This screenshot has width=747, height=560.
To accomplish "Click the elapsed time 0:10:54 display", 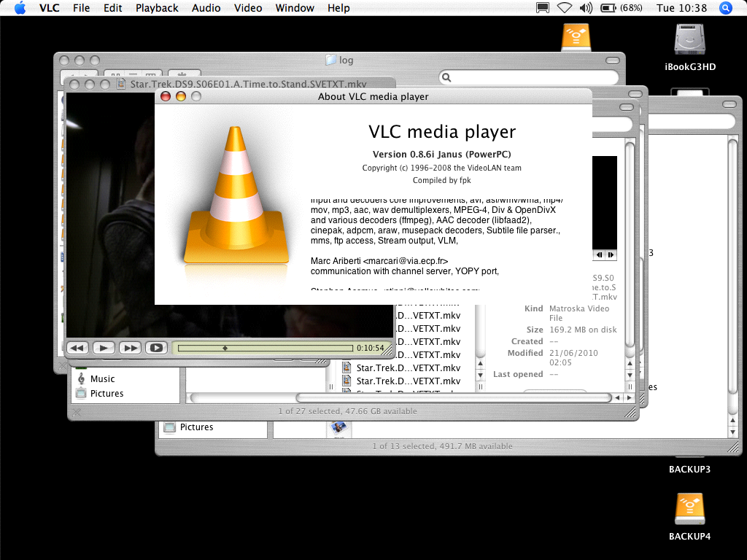I will tap(370, 348).
